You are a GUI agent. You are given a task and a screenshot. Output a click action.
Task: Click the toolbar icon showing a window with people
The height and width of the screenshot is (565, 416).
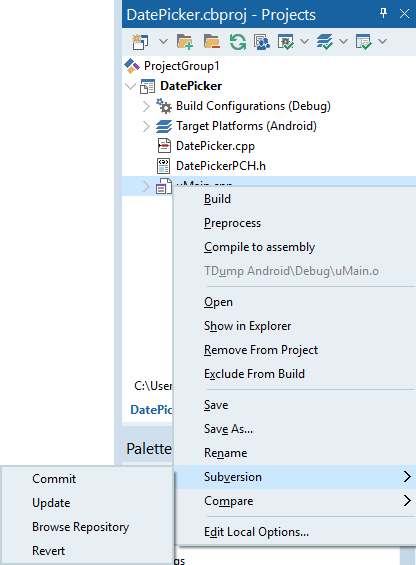pos(262,42)
